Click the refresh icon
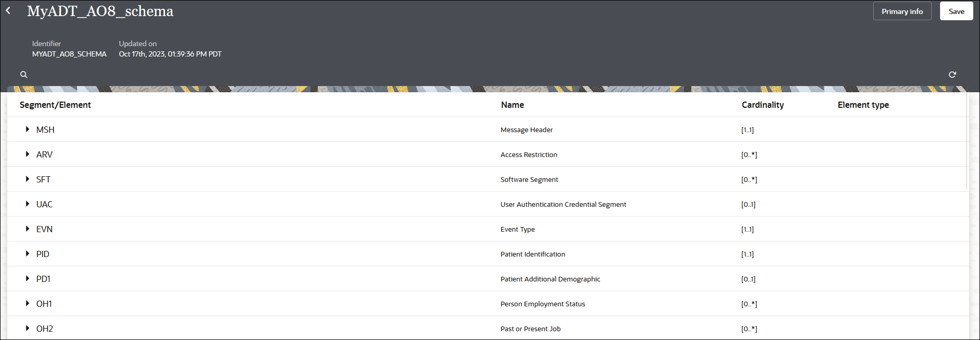The width and height of the screenshot is (980, 340). pyautogui.click(x=953, y=75)
